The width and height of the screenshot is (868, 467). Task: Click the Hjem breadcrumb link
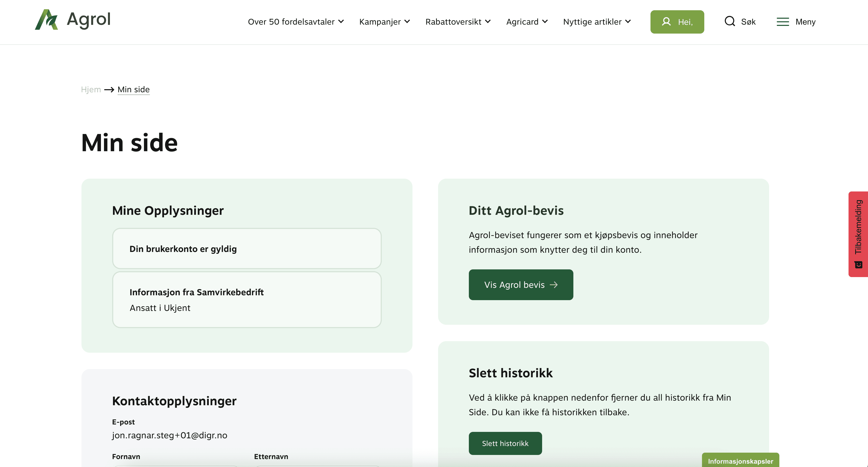91,89
